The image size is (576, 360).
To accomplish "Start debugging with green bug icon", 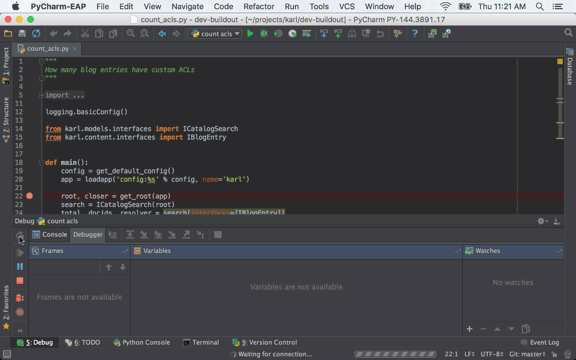I will point(264,34).
